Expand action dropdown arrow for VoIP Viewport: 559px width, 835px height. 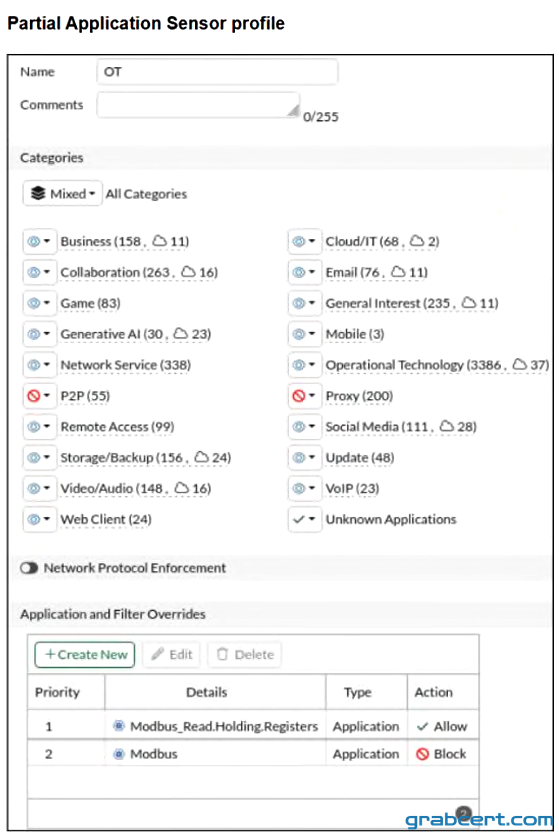pos(312,488)
